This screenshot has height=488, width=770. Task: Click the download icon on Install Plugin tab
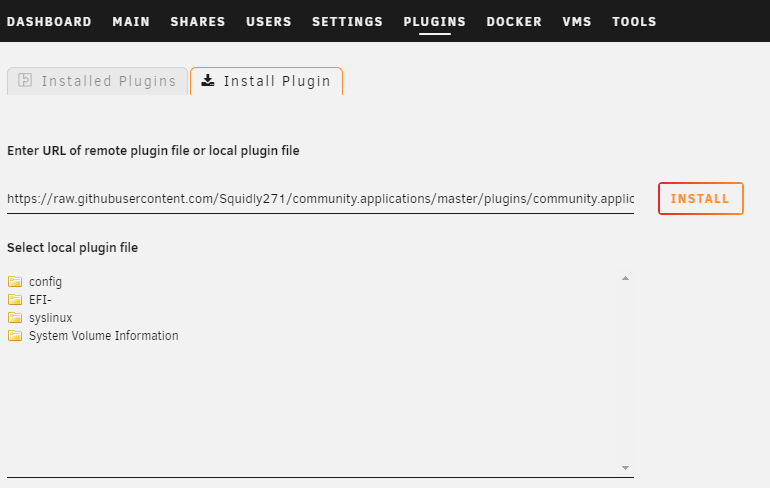208,81
